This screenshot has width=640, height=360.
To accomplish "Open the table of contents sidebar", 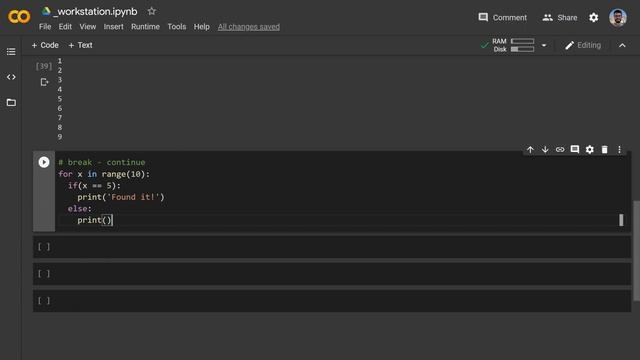I will pos(11,51).
